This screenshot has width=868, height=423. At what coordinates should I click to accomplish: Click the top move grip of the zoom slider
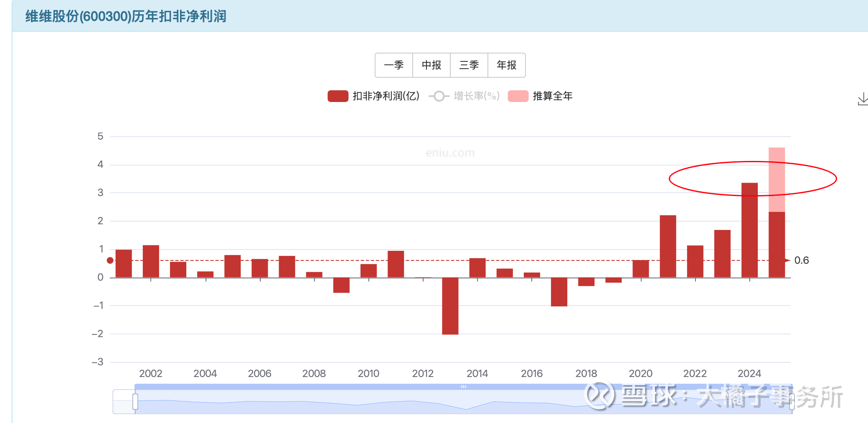[x=463, y=387]
